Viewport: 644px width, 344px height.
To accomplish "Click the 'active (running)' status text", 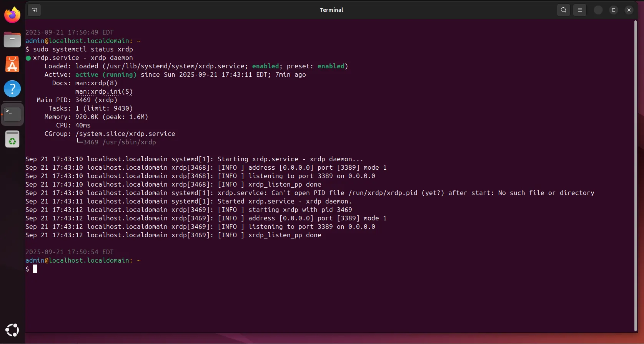I will 106,74.
